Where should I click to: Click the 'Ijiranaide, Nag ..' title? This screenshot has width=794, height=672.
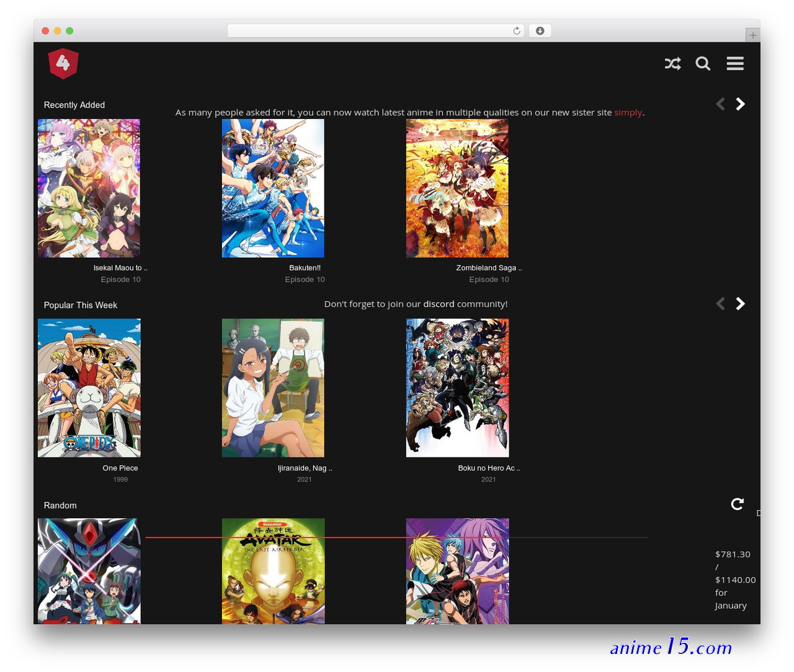click(305, 468)
